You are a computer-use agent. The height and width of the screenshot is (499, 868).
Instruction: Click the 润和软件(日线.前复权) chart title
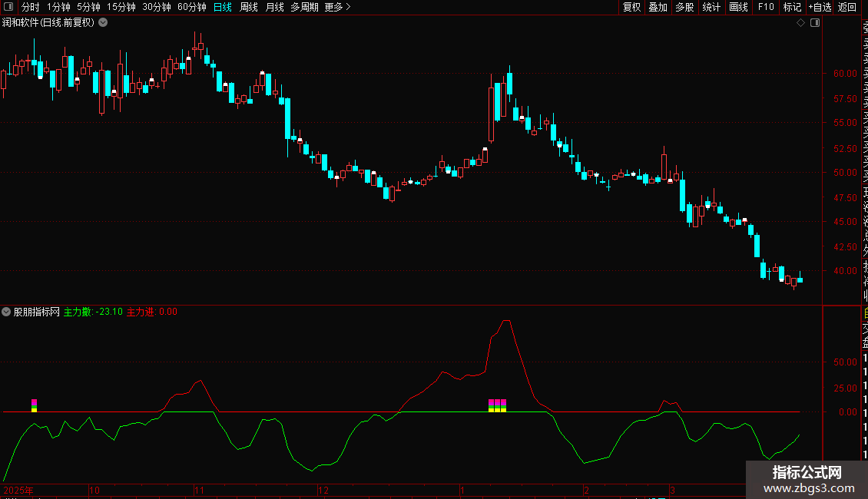click(x=48, y=23)
